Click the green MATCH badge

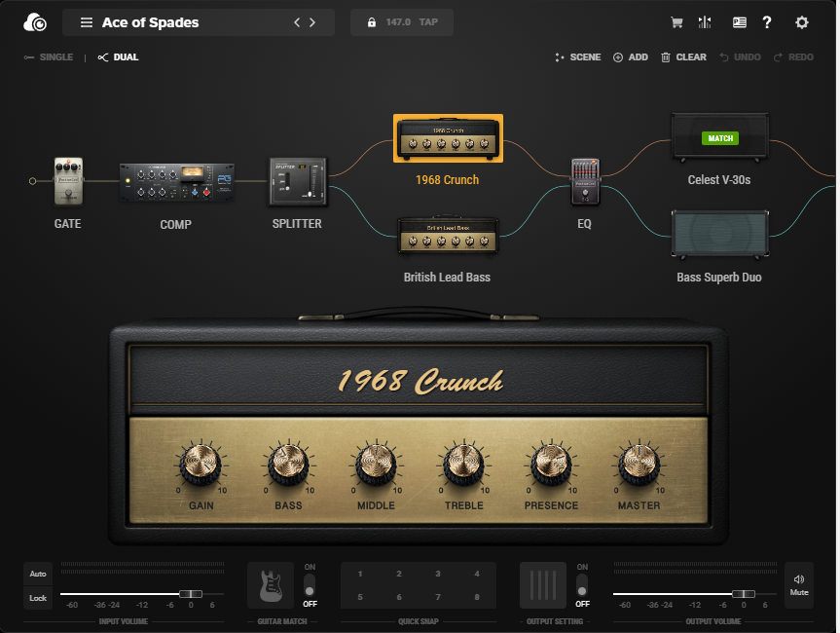pyautogui.click(x=720, y=138)
